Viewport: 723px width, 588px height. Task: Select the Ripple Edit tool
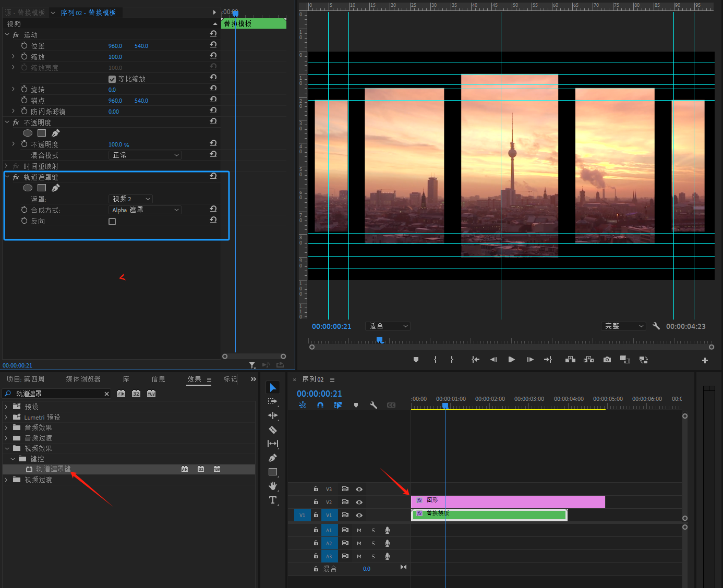(273, 415)
